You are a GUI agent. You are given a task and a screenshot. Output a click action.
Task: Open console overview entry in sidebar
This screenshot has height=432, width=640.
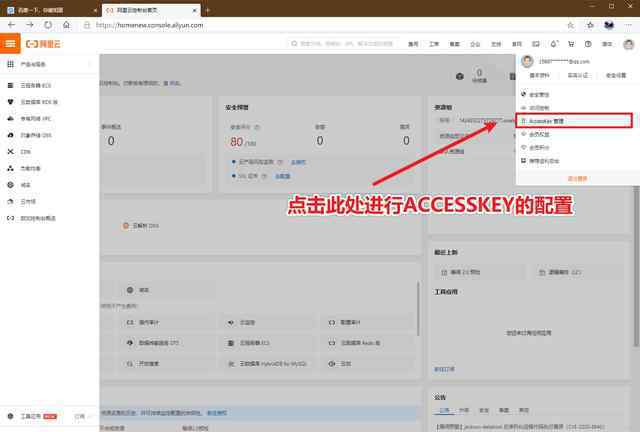click(x=38, y=218)
